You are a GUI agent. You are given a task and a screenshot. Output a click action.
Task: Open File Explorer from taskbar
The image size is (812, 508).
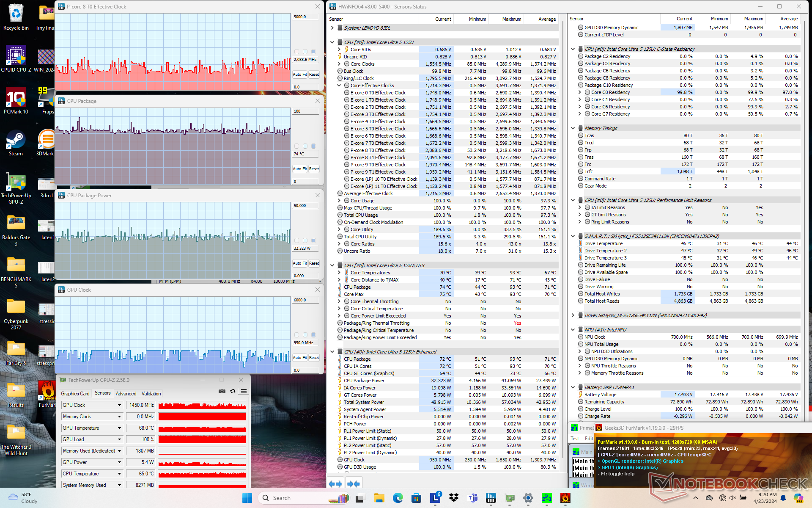379,498
